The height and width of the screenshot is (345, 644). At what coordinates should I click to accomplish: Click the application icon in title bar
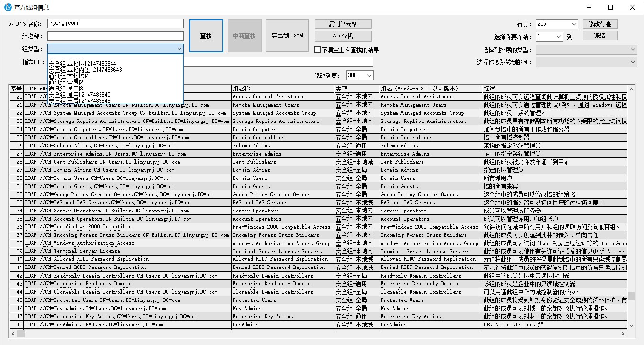tap(8, 7)
